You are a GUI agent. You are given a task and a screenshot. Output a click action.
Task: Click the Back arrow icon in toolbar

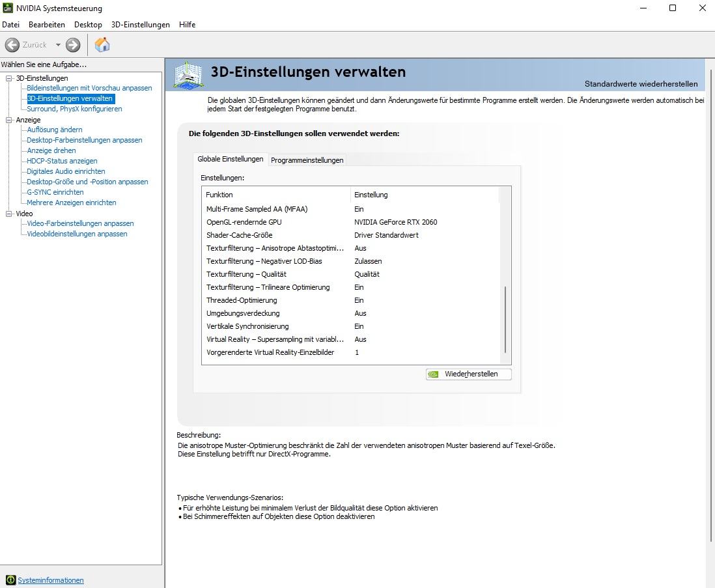(12, 45)
